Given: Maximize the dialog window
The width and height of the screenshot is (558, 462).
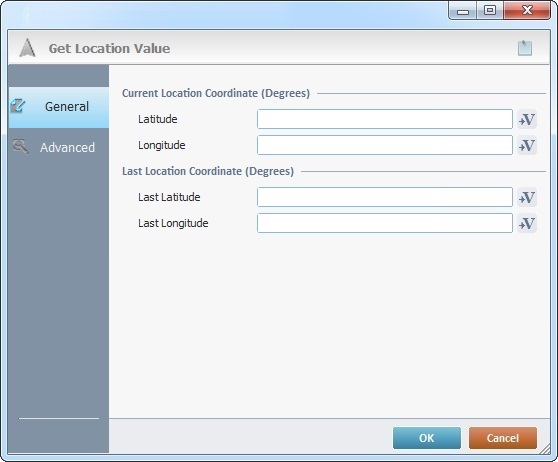Looking at the screenshot, I should coord(490,10).
